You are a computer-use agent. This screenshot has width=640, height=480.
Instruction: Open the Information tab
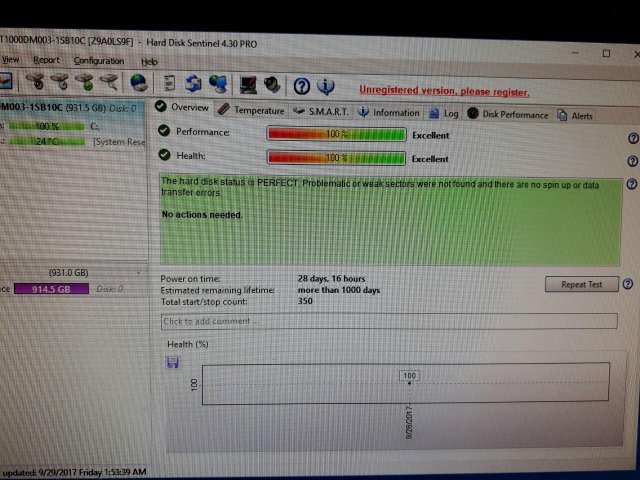[389, 113]
